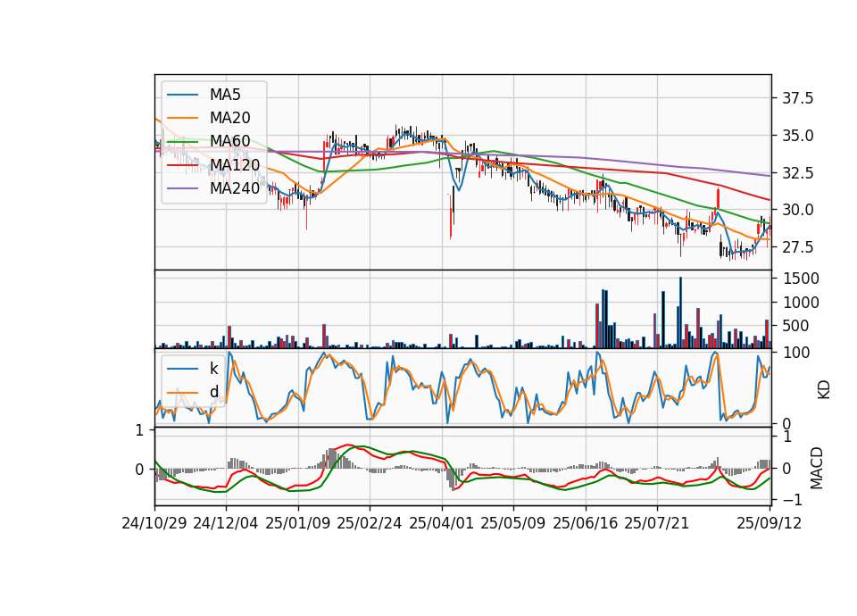The height and width of the screenshot is (616, 857).
Task: Click the MA240 legend label
Action: [235, 188]
